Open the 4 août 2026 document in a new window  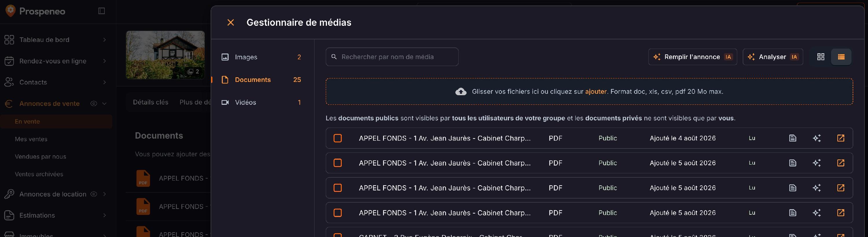[841, 138]
